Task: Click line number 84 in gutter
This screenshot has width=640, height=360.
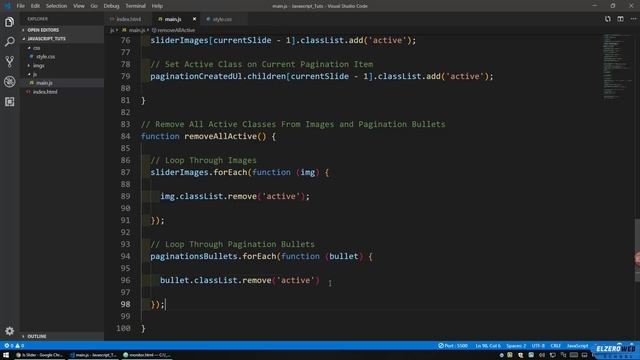Action: [x=125, y=136]
